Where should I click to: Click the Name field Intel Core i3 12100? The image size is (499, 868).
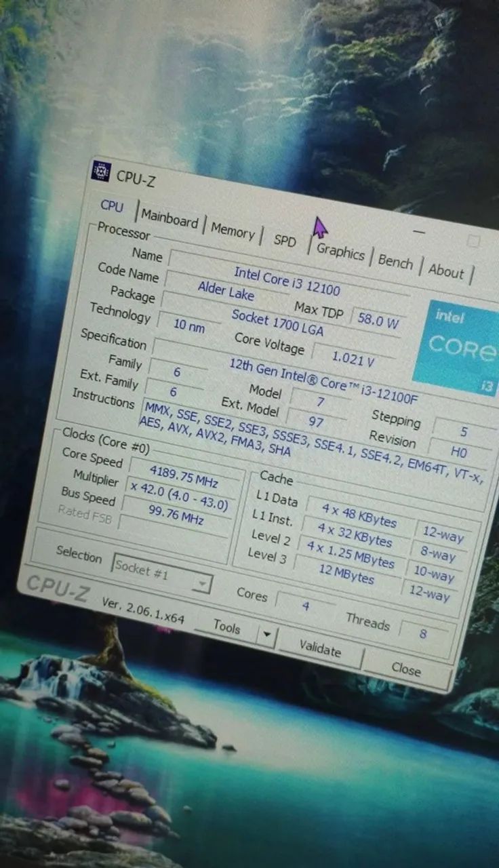[288, 280]
